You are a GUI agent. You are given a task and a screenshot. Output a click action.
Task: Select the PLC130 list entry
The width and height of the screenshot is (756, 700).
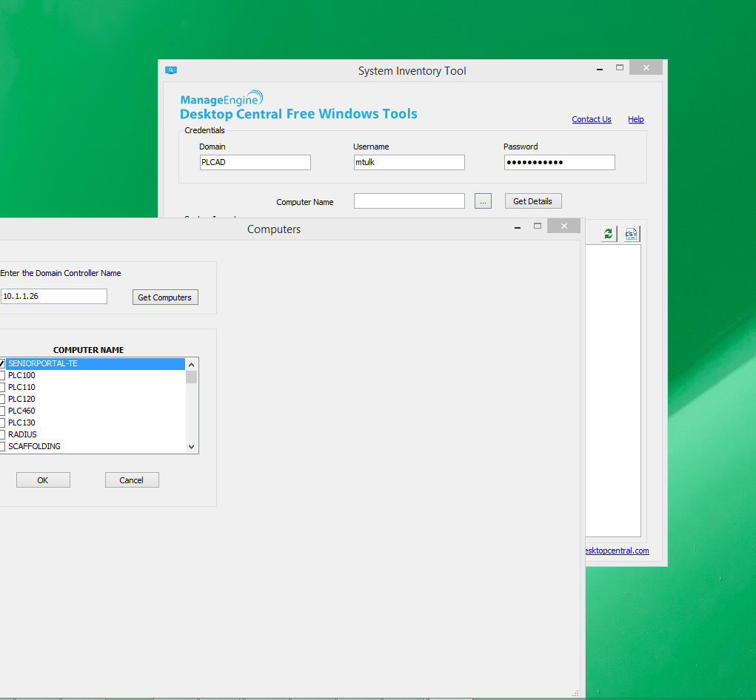pos(21,423)
